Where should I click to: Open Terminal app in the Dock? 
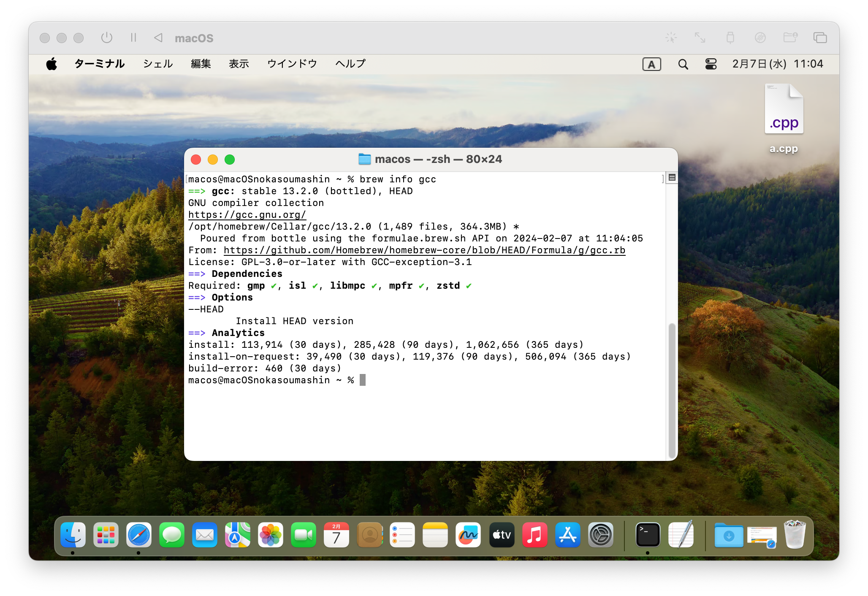click(648, 535)
